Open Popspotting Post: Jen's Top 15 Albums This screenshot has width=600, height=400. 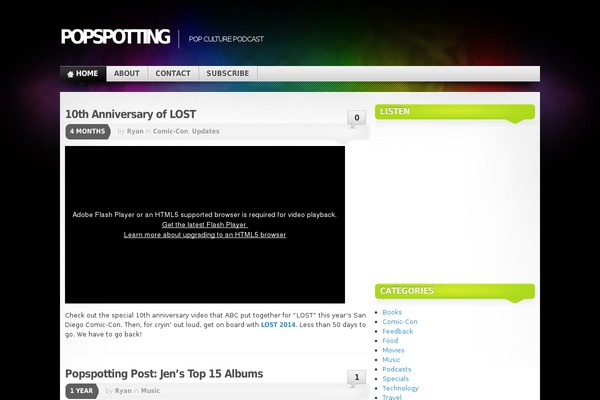click(164, 374)
